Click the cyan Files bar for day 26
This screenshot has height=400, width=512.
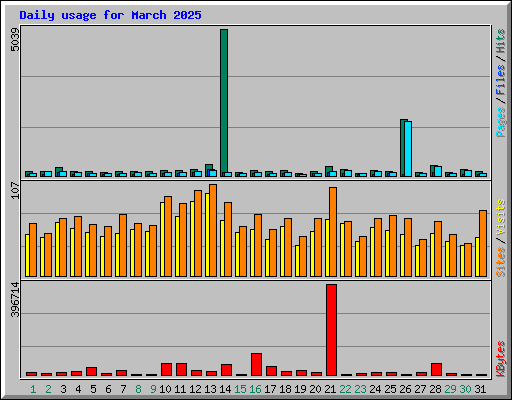click(x=408, y=149)
